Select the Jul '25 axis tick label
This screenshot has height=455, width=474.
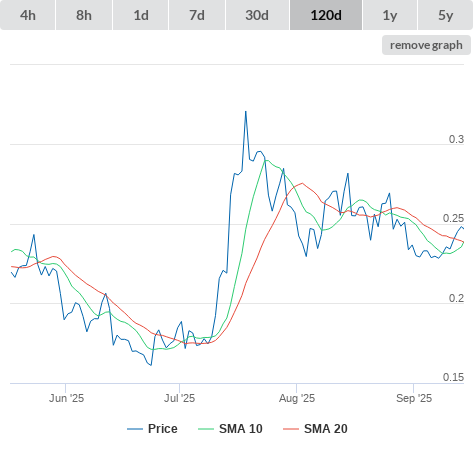tap(179, 398)
